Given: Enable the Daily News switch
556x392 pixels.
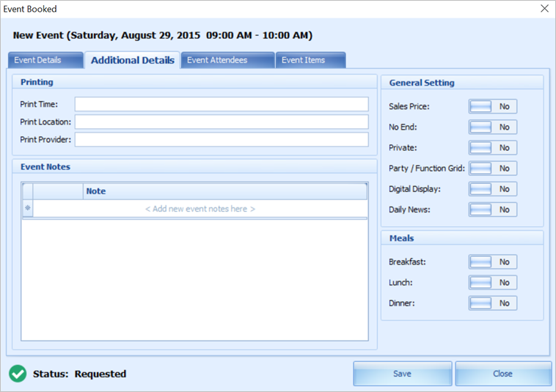Looking at the screenshot, I should [x=492, y=210].
